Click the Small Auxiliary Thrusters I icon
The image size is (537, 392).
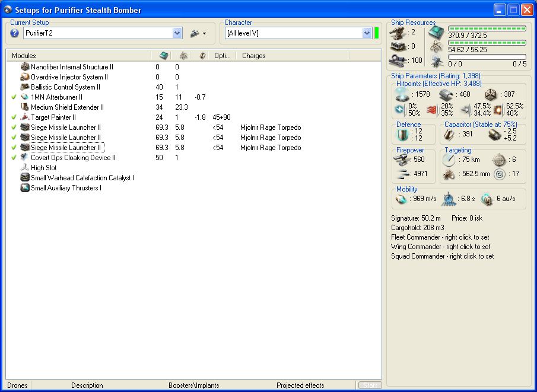click(25, 188)
